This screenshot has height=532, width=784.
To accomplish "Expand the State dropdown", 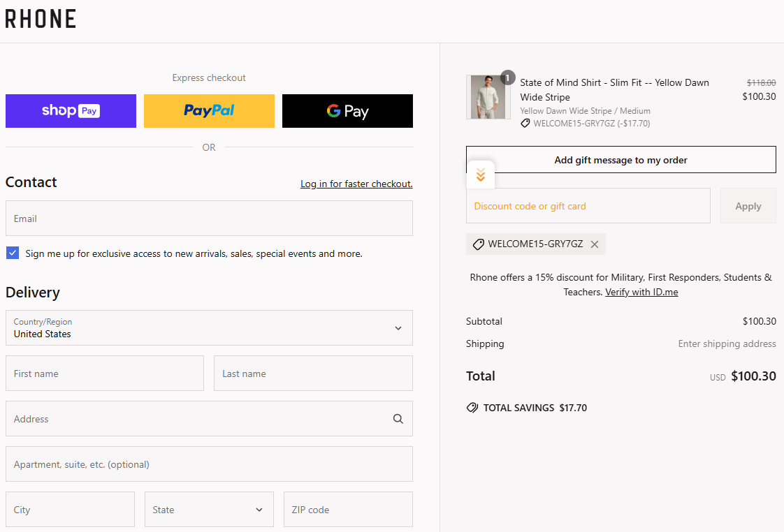I will pyautogui.click(x=208, y=510).
